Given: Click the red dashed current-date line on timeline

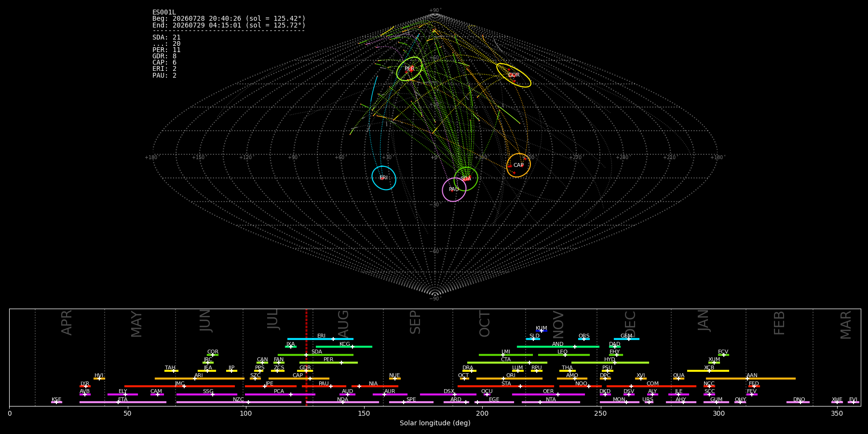Looking at the screenshot, I should point(306,357).
